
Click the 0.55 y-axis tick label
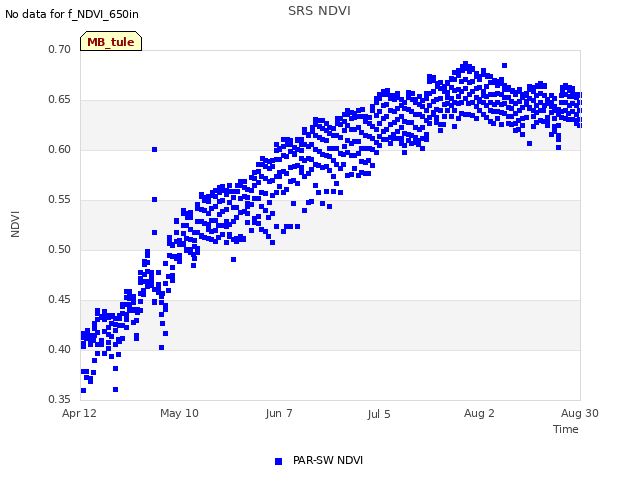click(x=59, y=200)
